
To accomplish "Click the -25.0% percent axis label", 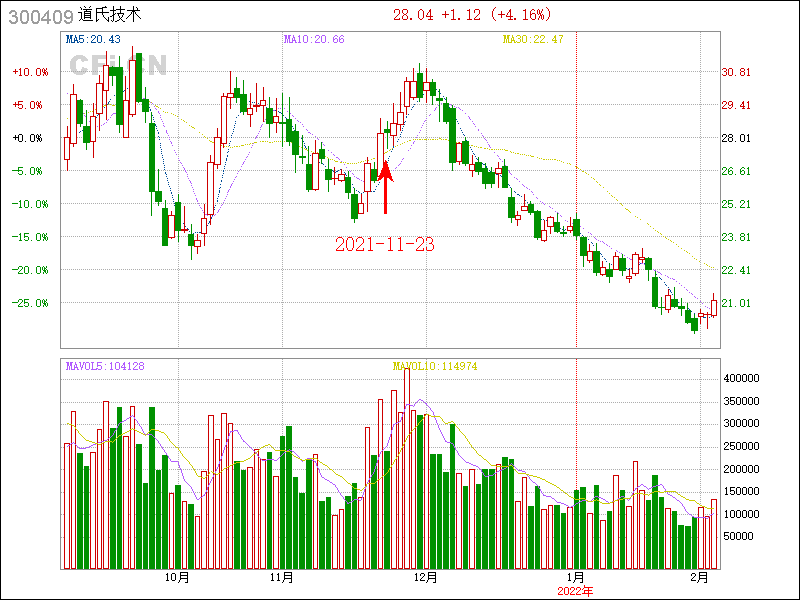I will pos(30,302).
